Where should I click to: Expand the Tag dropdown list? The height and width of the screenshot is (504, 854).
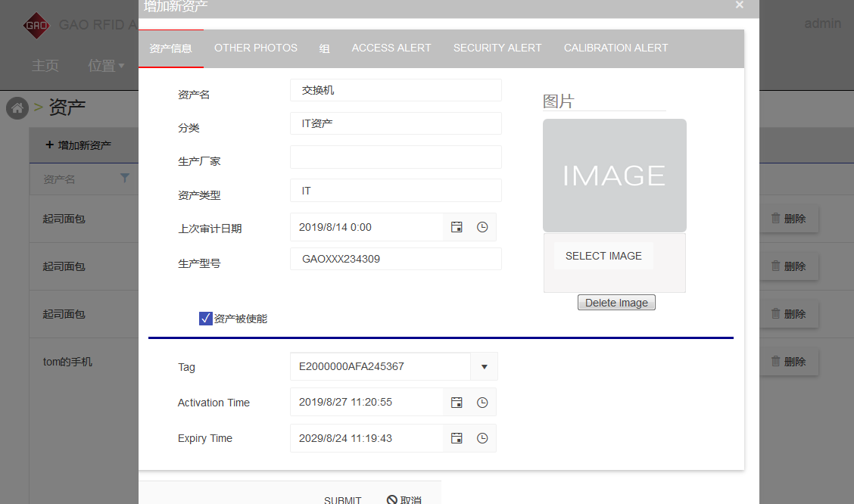point(484,367)
